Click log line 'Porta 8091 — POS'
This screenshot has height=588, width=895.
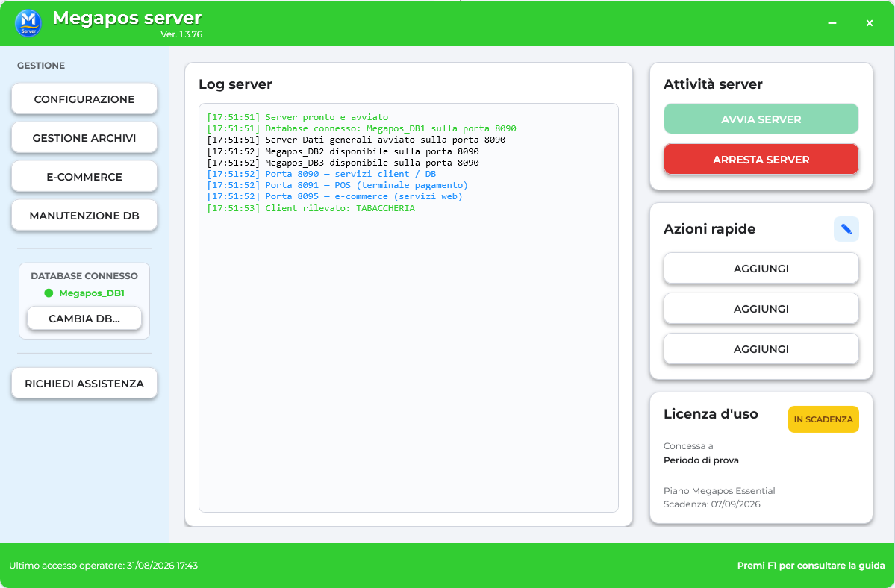[337, 185]
